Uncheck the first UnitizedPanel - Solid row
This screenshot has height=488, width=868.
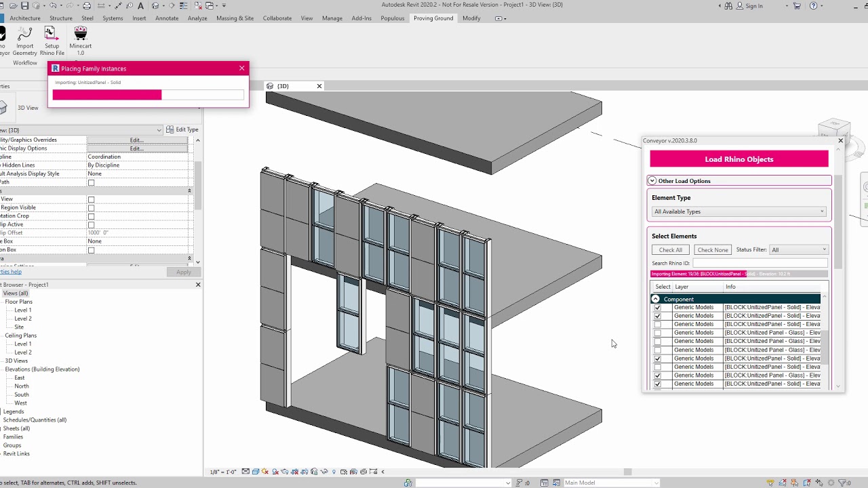[x=657, y=308]
